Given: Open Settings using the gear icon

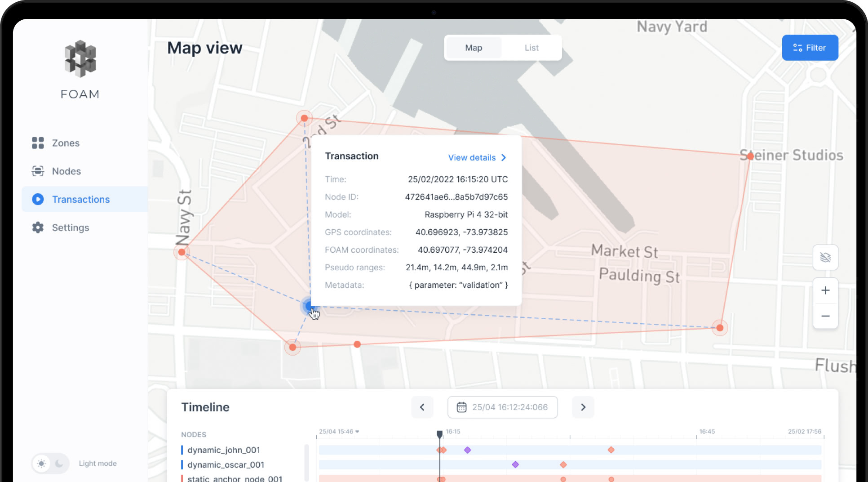Looking at the screenshot, I should [38, 228].
